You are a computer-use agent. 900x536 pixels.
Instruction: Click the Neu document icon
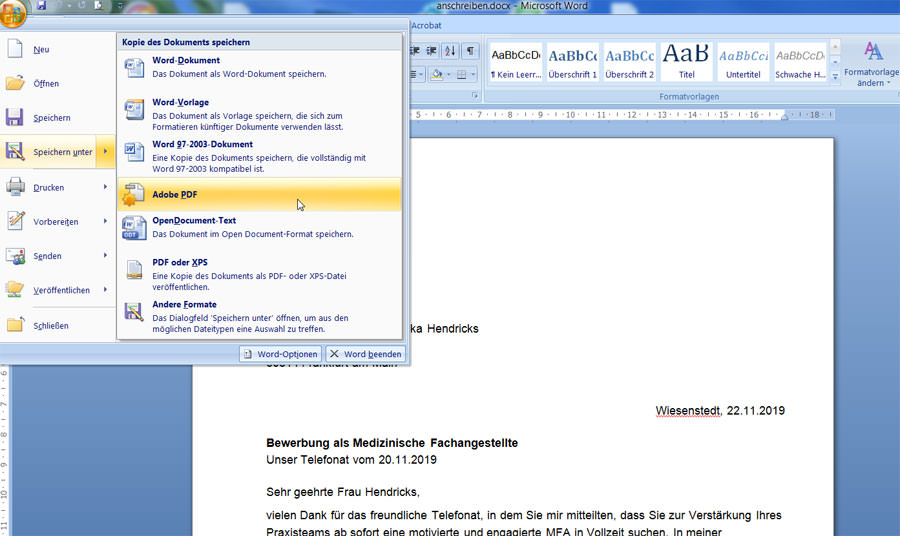coord(16,49)
